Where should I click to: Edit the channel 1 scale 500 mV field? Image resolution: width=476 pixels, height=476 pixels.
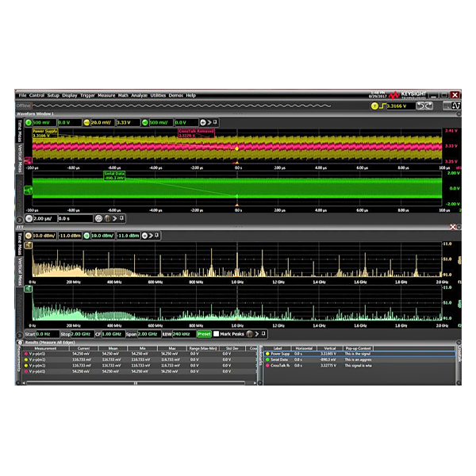(44, 123)
